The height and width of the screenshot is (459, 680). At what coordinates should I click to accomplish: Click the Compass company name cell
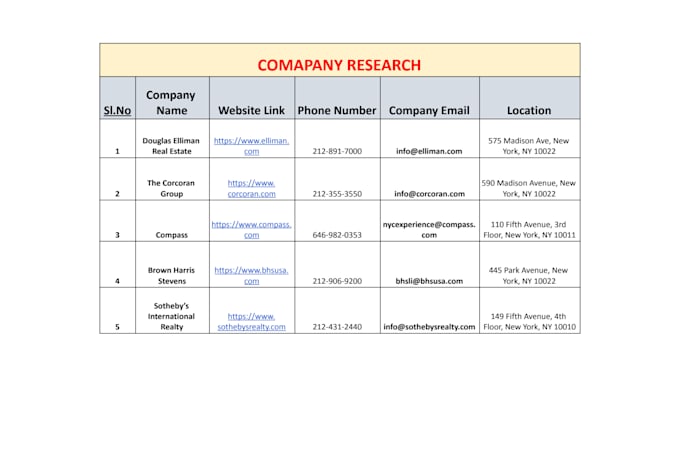coord(172,221)
